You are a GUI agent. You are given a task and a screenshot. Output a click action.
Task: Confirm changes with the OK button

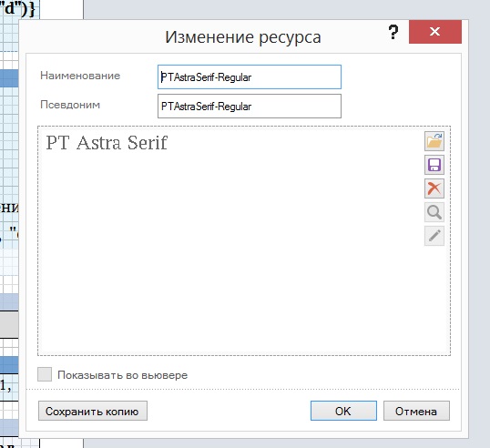point(343,411)
